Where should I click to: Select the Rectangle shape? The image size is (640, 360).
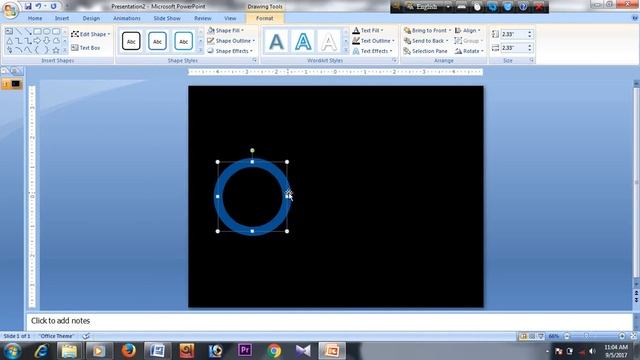click(37, 31)
